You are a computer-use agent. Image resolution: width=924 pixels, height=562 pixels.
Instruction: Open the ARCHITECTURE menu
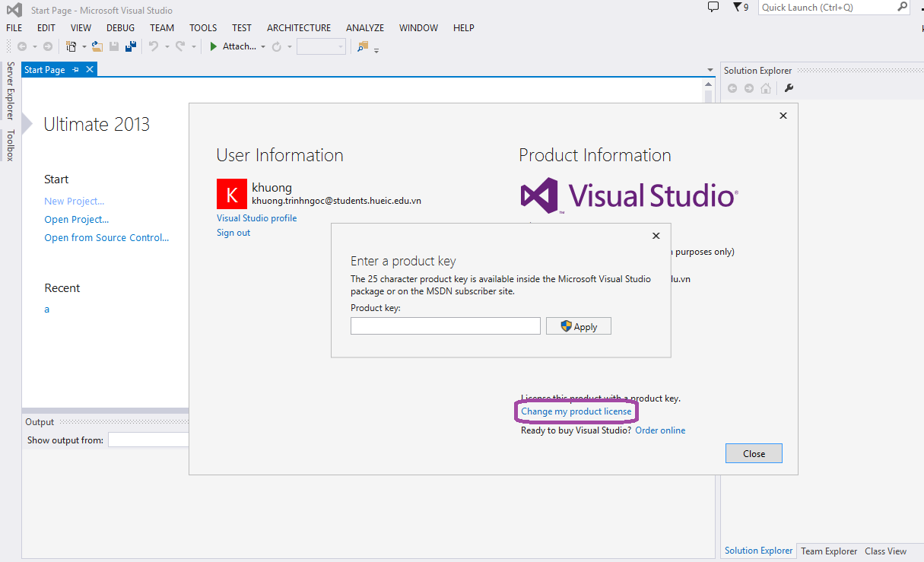[x=299, y=28]
